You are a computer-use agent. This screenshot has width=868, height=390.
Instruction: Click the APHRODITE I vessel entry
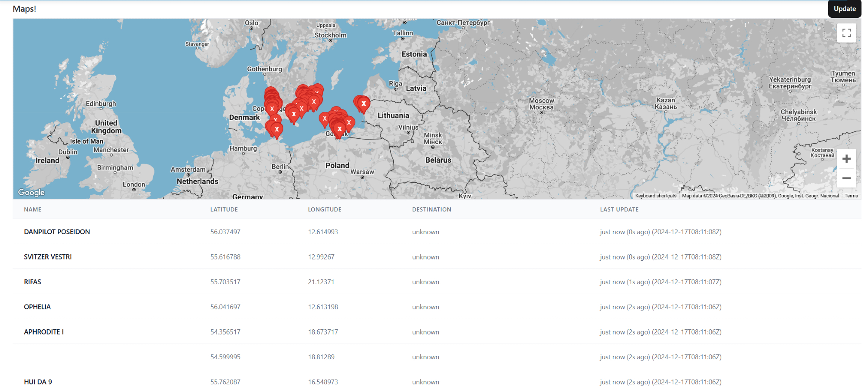pyautogui.click(x=44, y=332)
